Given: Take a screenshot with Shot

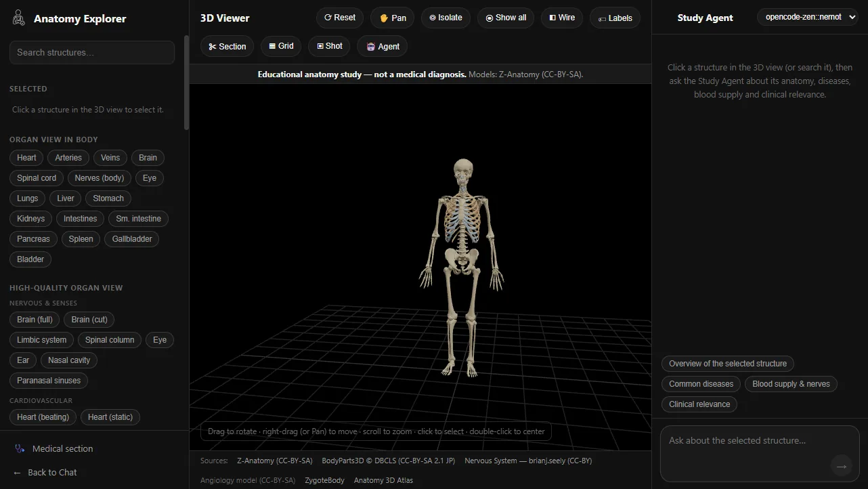Looking at the screenshot, I should (x=329, y=46).
